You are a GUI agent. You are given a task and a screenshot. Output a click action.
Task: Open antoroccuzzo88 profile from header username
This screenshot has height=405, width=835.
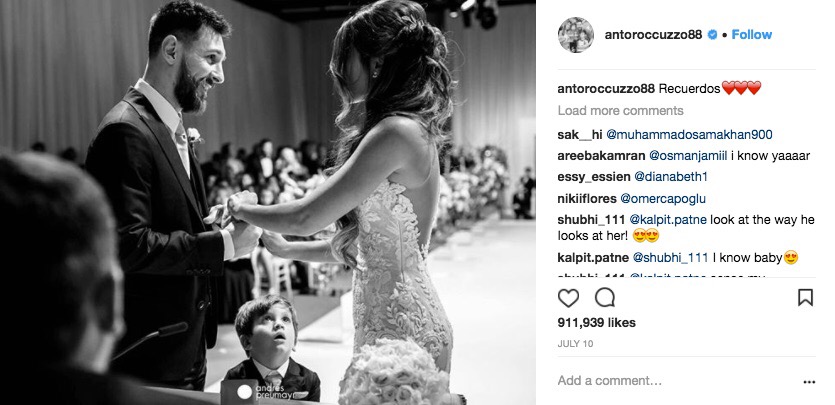coord(653,35)
